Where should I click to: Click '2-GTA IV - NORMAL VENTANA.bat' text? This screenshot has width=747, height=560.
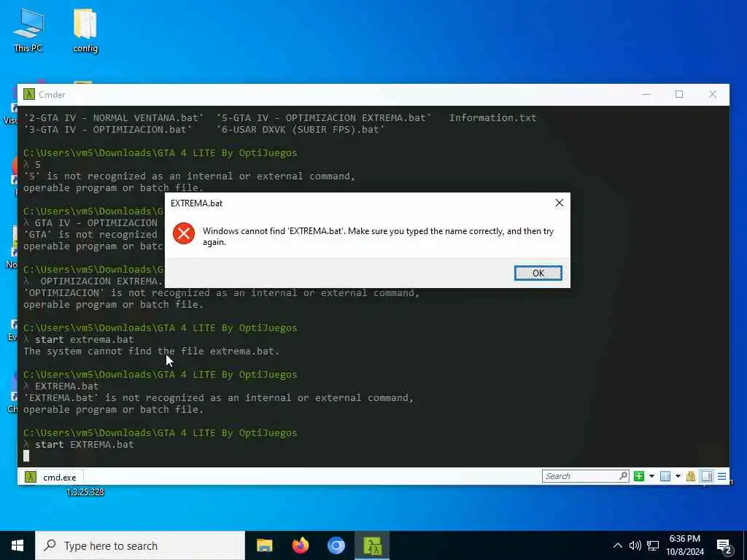pyautogui.click(x=113, y=117)
